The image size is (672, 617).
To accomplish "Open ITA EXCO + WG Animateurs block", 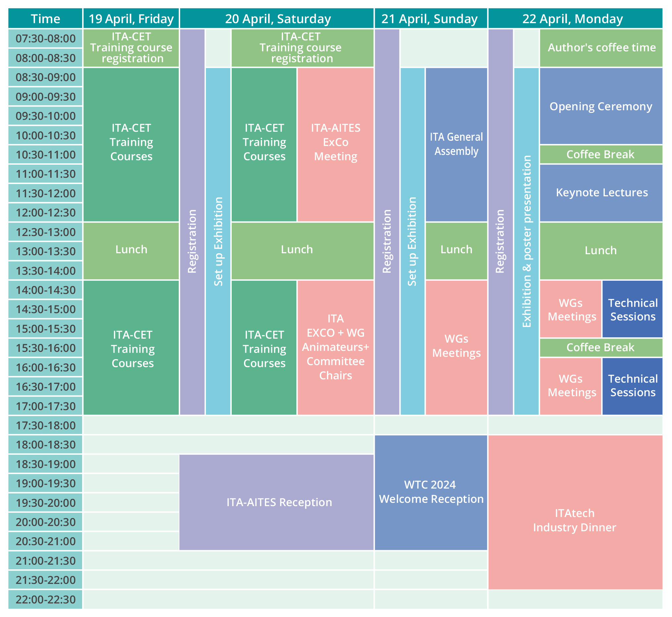I will coord(335,348).
